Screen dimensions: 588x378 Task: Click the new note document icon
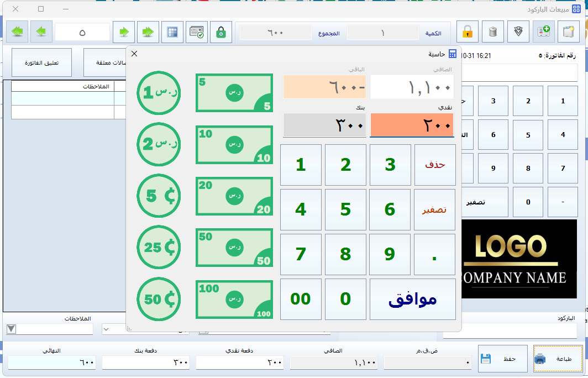click(x=568, y=32)
